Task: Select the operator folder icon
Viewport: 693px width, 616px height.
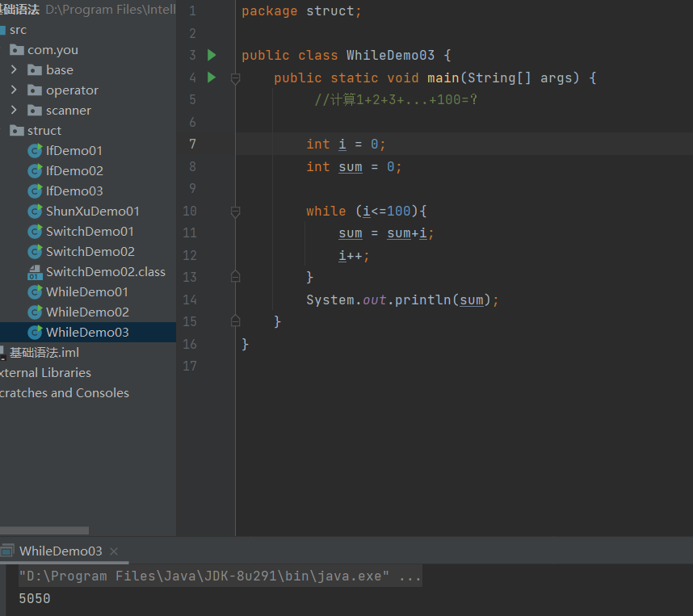Action: [35, 90]
